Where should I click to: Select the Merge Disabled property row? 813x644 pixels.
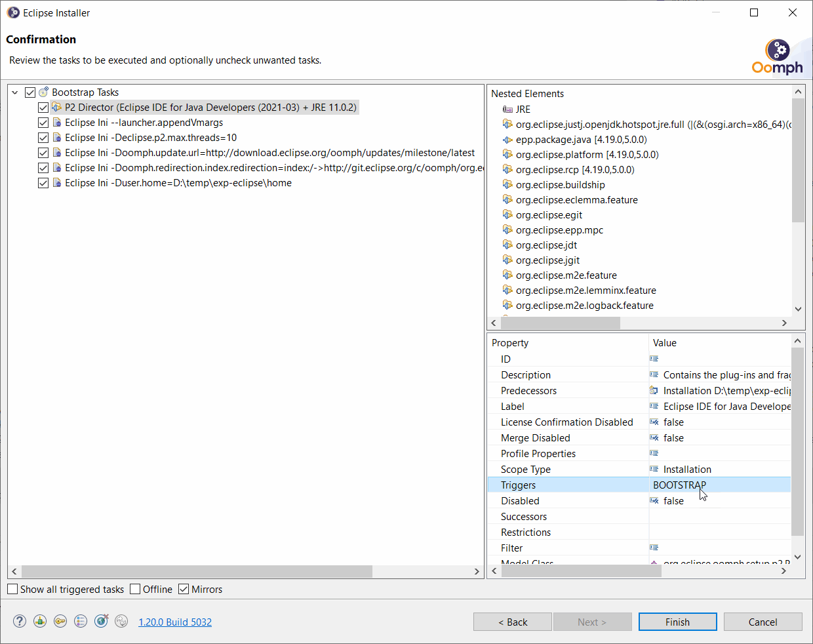pyautogui.click(x=639, y=437)
